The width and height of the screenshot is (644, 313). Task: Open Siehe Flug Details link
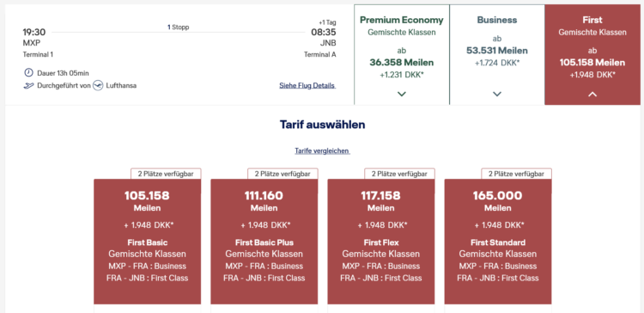point(307,85)
